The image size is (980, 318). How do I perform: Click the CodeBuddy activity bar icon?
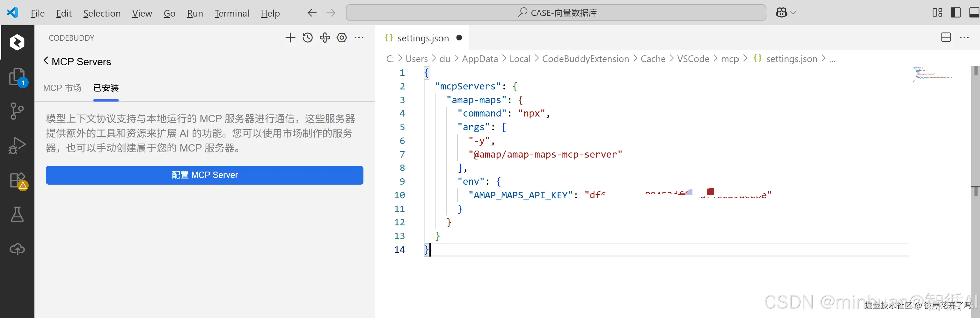[x=17, y=42]
